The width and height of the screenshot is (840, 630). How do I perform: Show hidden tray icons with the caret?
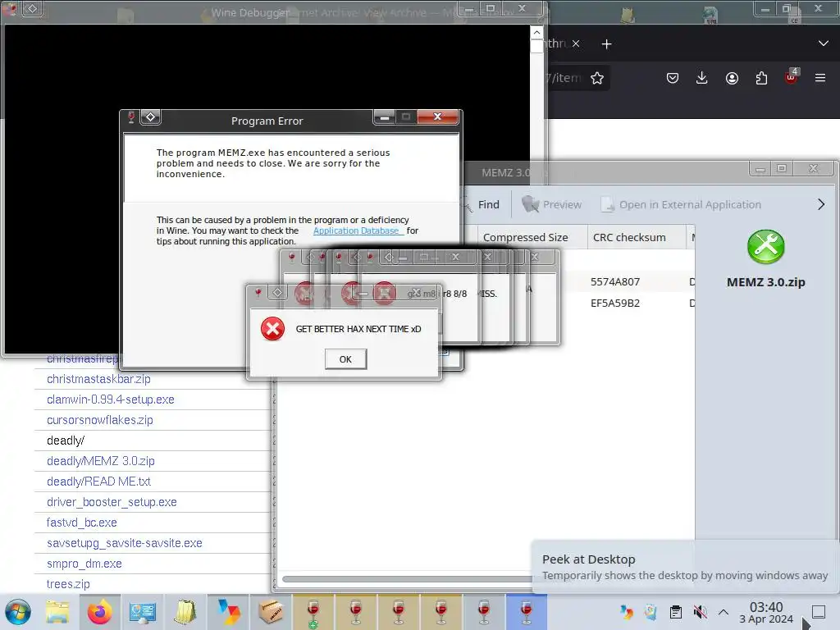(x=724, y=612)
